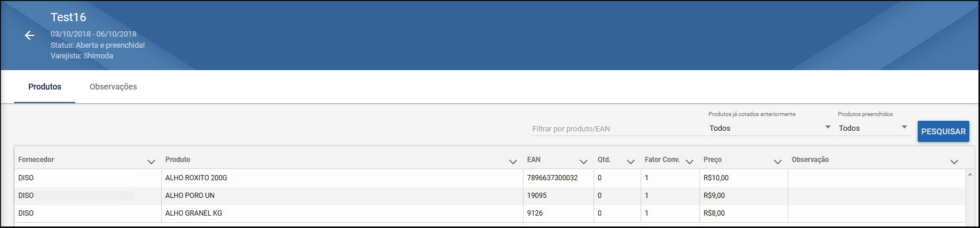The image size is (980, 228).
Task: Open EAN column menu chevron
Action: (584, 161)
